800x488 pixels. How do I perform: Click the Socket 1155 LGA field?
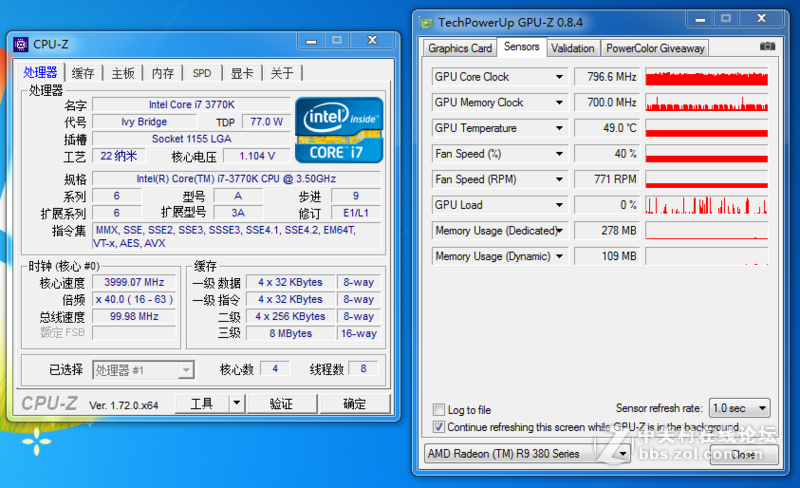coord(191,139)
